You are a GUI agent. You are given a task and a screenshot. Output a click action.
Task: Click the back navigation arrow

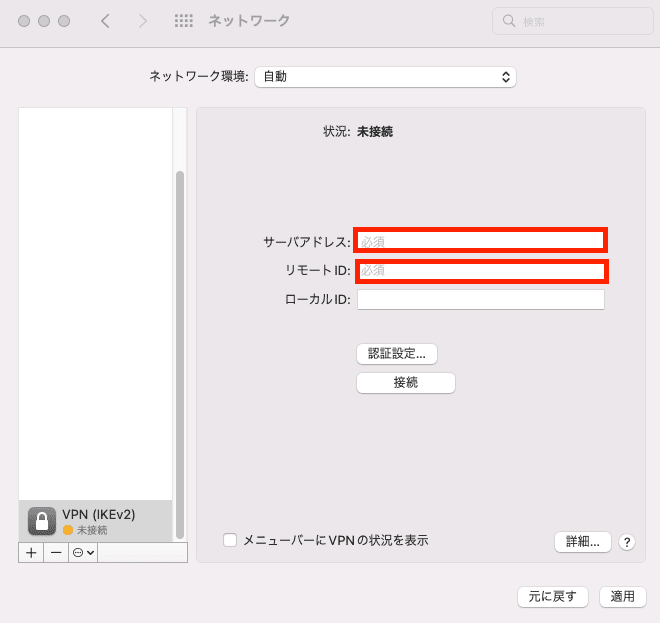(x=105, y=21)
